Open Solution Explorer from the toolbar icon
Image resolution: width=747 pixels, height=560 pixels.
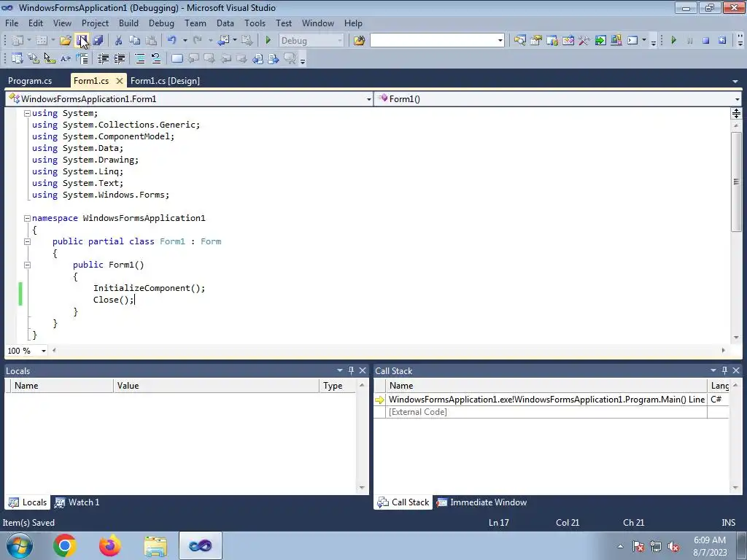click(519, 41)
